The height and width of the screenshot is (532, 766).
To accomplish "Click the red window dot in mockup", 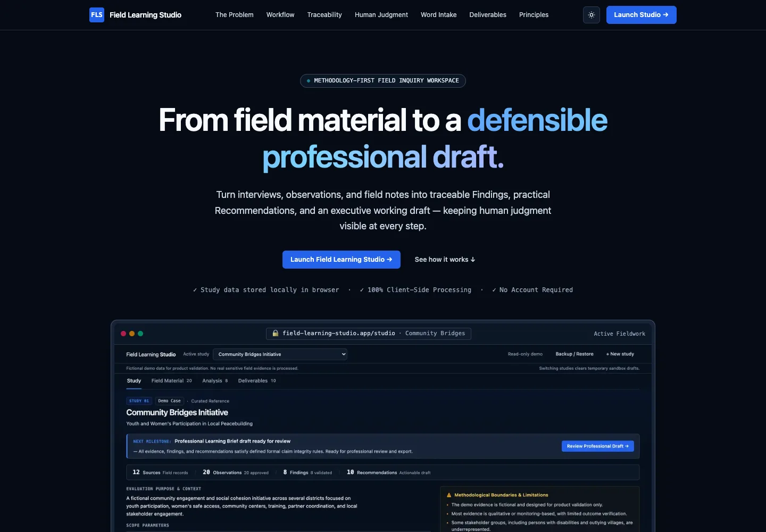I will [123, 334].
